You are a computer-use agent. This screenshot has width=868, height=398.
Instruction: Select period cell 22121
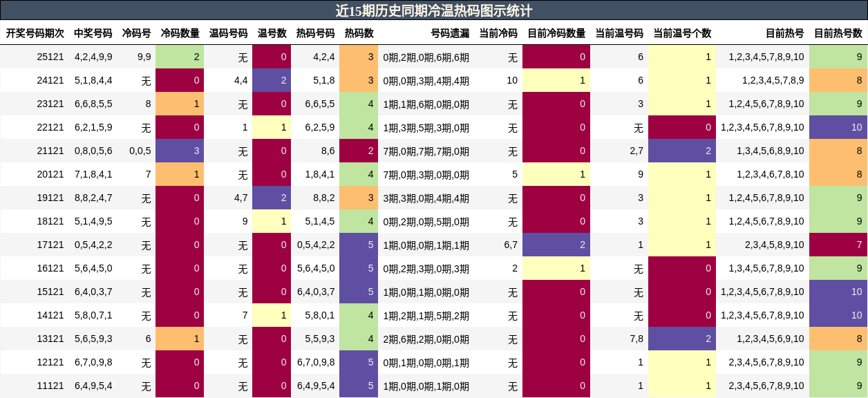[50, 127]
